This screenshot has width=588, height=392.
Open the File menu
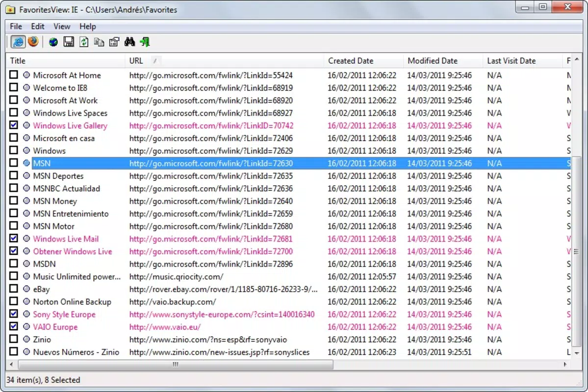(x=16, y=26)
